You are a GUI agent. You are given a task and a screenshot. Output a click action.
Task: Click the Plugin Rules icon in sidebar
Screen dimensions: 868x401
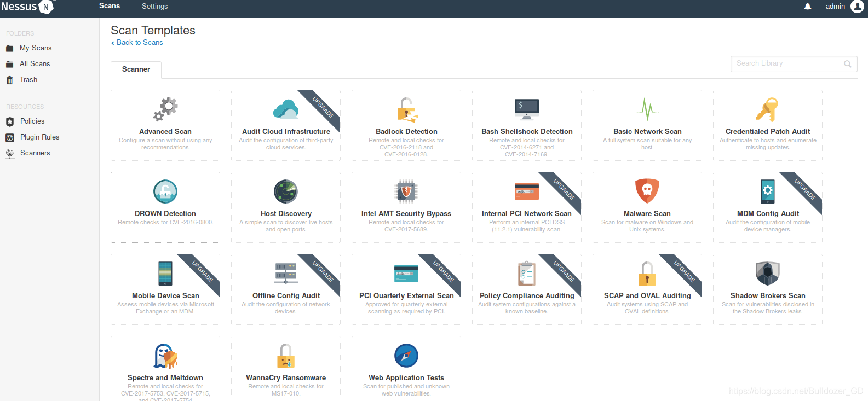tap(10, 137)
